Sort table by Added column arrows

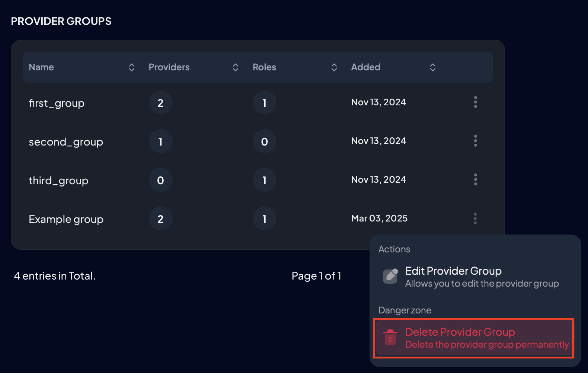(433, 67)
